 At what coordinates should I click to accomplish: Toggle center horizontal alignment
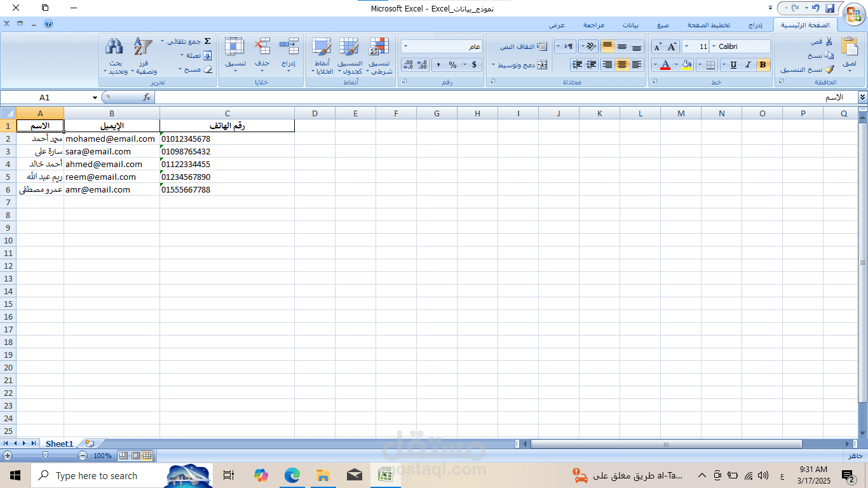[x=622, y=65]
